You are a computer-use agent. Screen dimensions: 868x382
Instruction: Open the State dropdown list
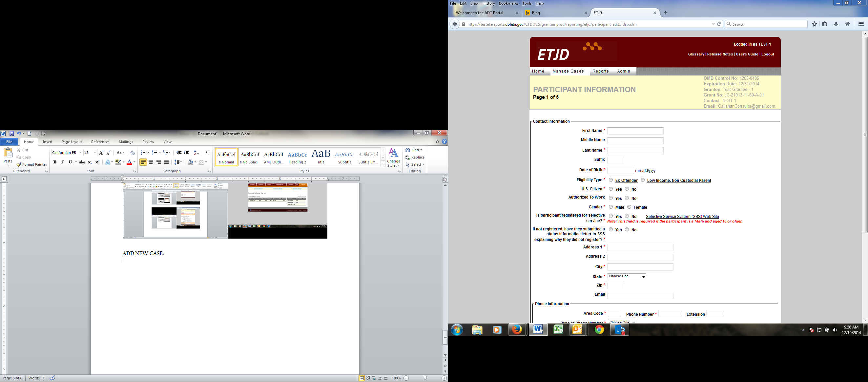(627, 276)
